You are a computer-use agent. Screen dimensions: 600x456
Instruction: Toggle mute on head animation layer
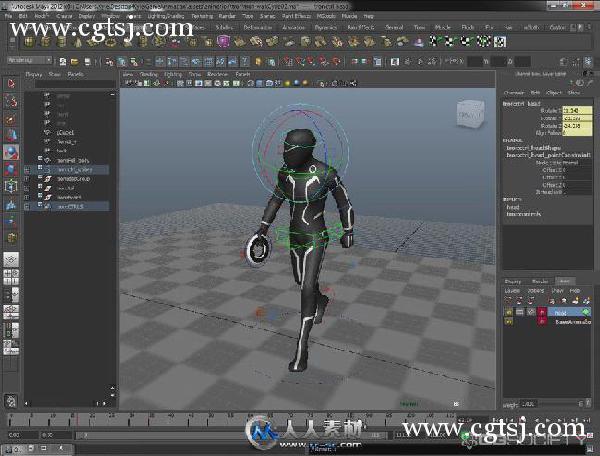pos(509,312)
